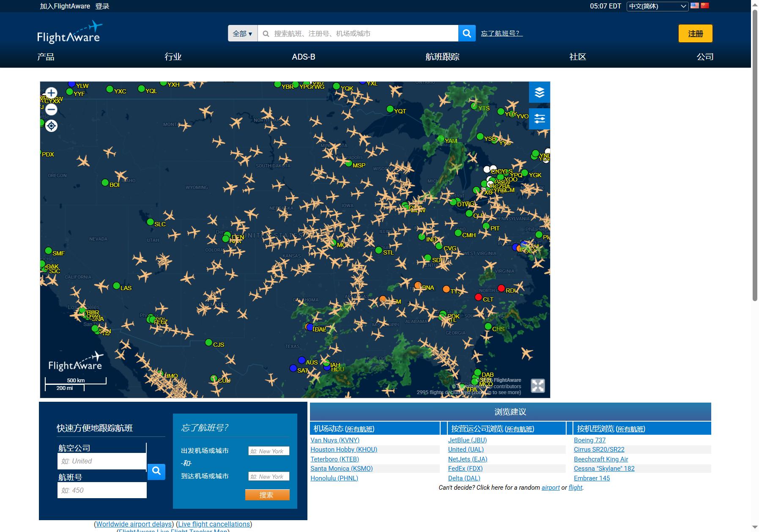Click the orange 搜索 button

click(x=267, y=495)
